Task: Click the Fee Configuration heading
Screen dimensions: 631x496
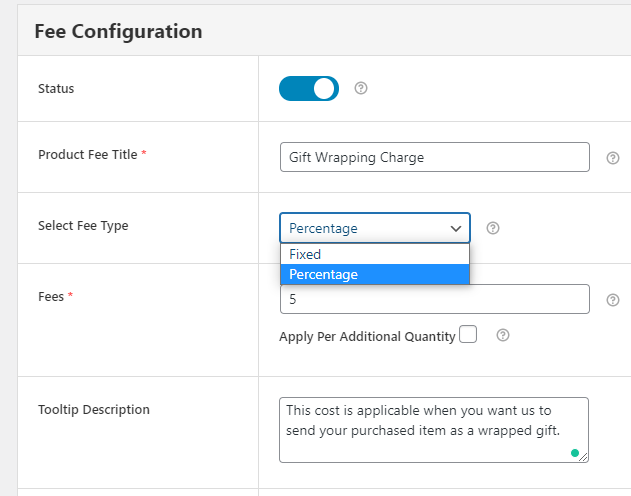Action: pyautogui.click(x=118, y=31)
